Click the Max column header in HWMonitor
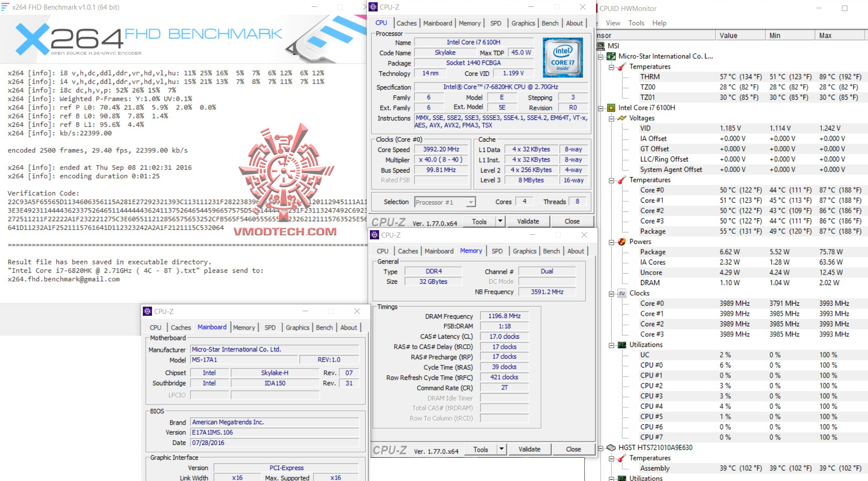The width and height of the screenshot is (868, 481). [827, 35]
